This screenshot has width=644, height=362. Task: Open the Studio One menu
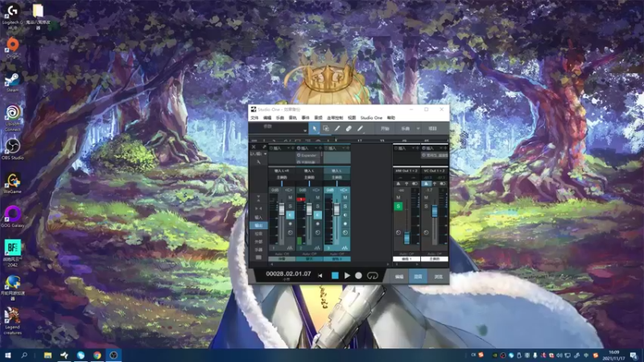[371, 117]
